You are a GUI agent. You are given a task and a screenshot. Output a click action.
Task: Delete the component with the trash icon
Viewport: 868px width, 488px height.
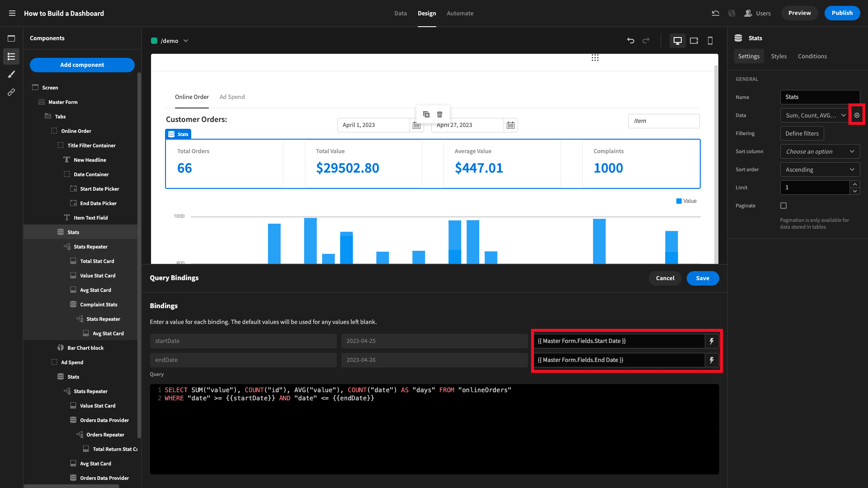(x=440, y=114)
